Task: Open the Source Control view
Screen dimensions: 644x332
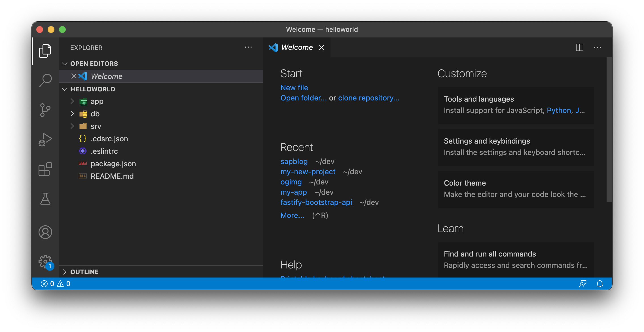Action: 45,110
